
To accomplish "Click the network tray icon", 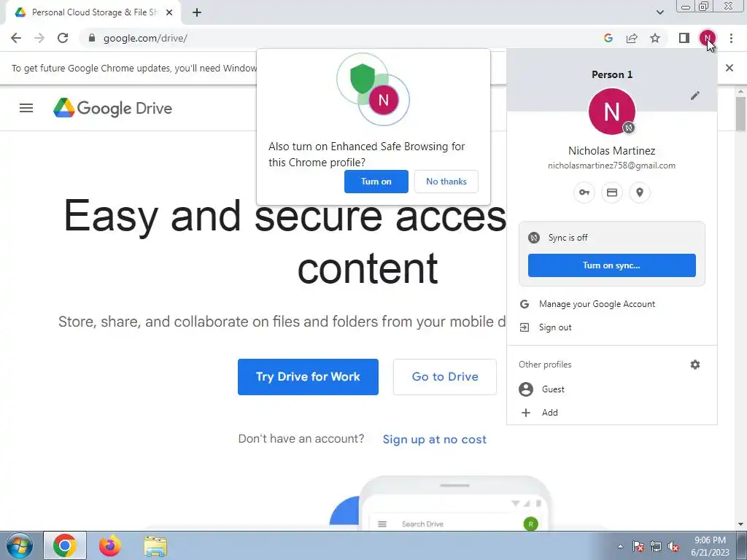I will coord(656,546).
